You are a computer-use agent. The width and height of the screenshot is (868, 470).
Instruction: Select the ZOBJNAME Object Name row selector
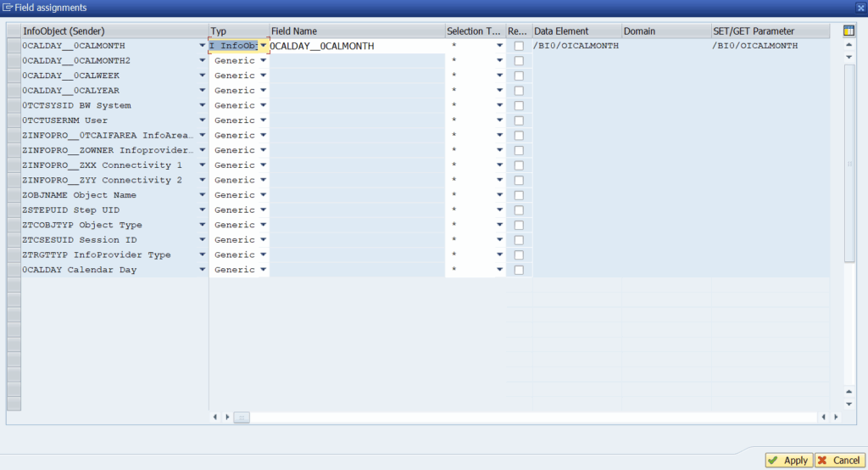(x=14, y=196)
